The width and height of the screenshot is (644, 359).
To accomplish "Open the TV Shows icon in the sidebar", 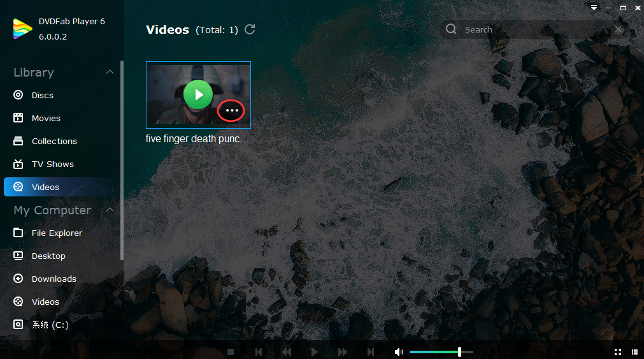I will (18, 164).
